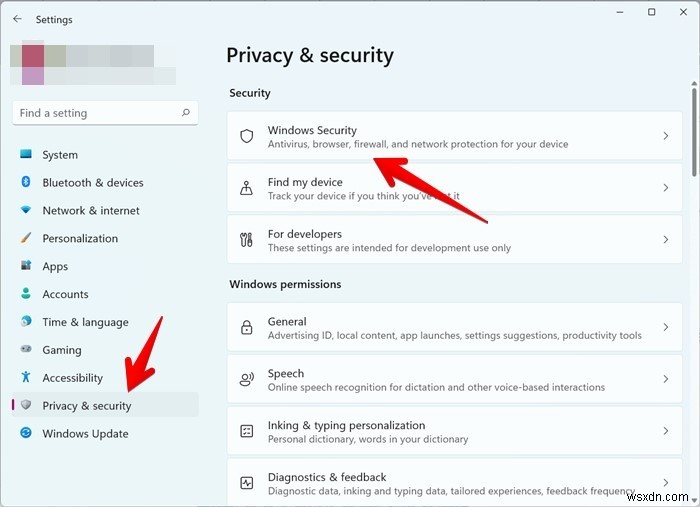Click the Inking & typing personalization icon

[x=246, y=431]
